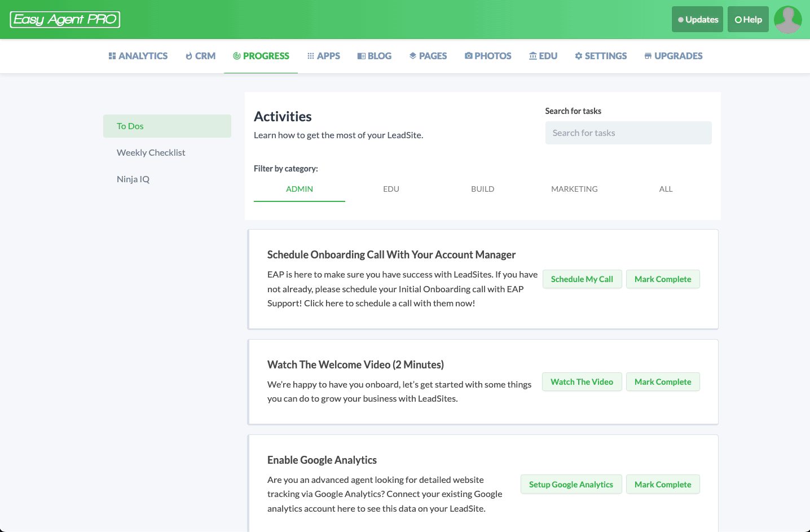The width and height of the screenshot is (810, 532).
Task: Click the Photos camera icon in navigation
Action: tap(469, 56)
